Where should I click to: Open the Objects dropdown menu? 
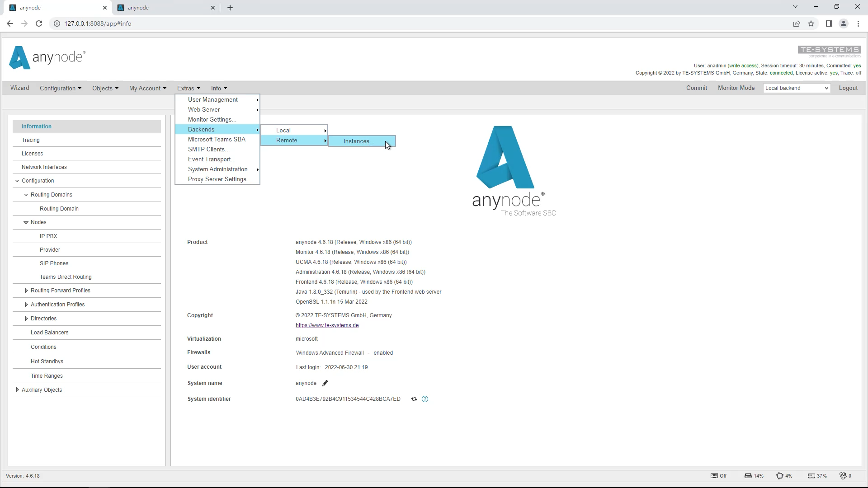pos(105,88)
